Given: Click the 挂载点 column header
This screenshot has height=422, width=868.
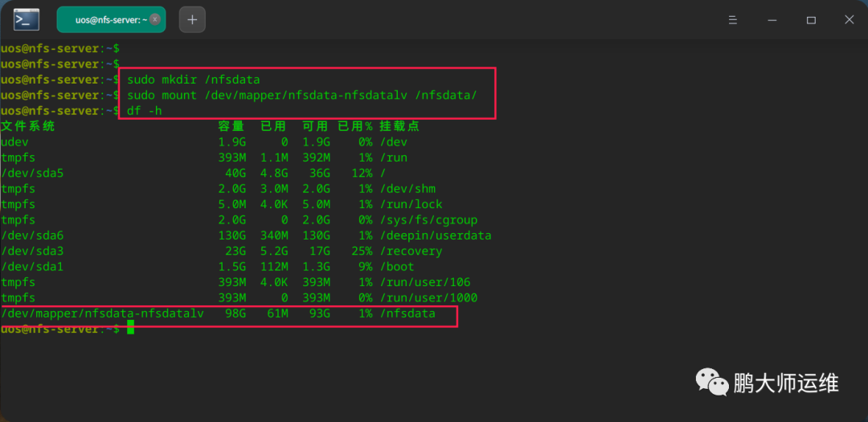Looking at the screenshot, I should [399, 126].
